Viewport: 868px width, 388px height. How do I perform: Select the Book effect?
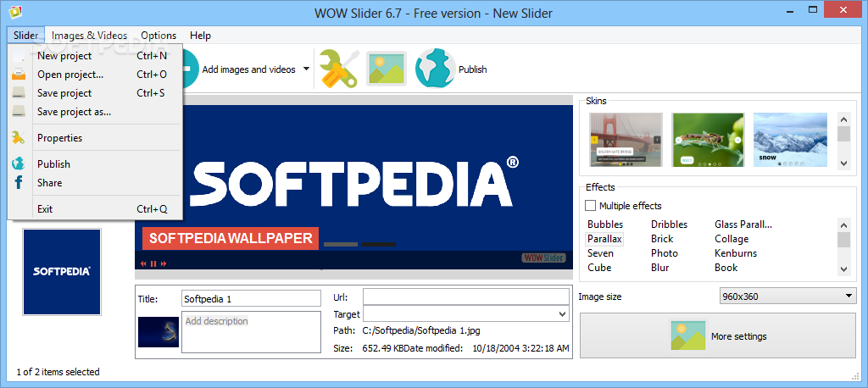[x=726, y=268]
